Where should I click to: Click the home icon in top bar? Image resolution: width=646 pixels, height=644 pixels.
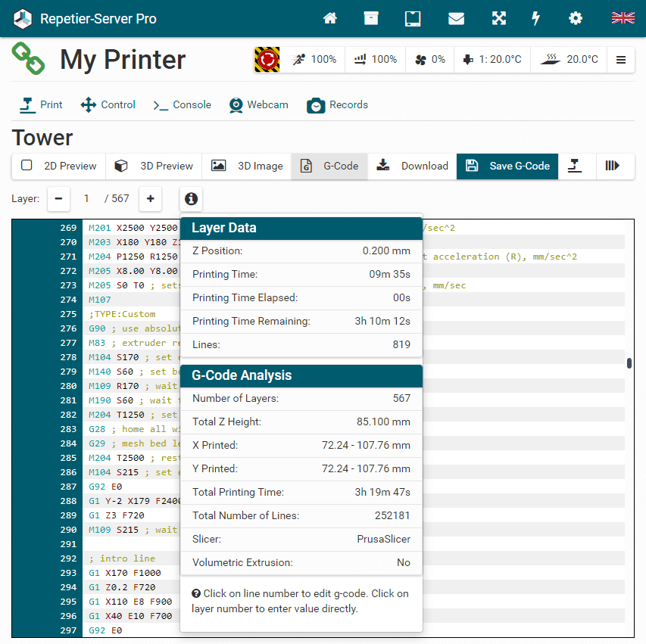[329, 19]
